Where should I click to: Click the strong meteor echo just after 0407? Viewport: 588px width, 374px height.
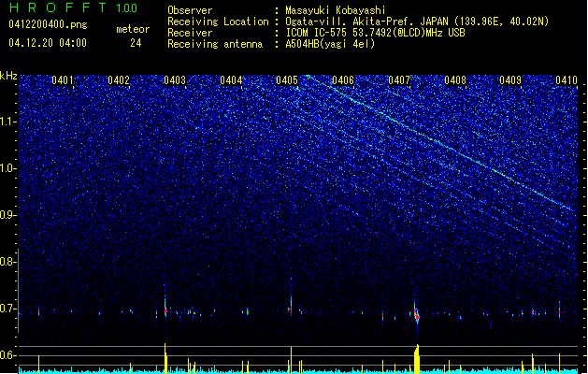coord(417,314)
